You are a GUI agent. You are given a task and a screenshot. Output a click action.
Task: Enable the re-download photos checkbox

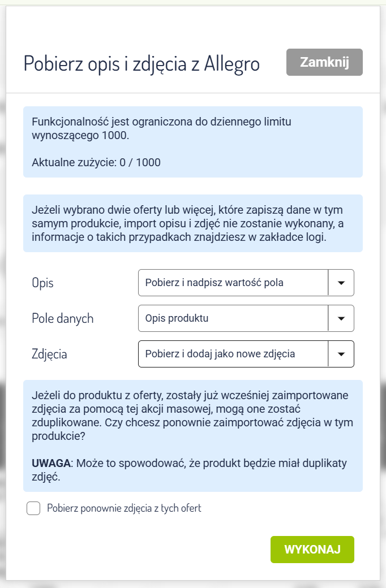coord(33,508)
